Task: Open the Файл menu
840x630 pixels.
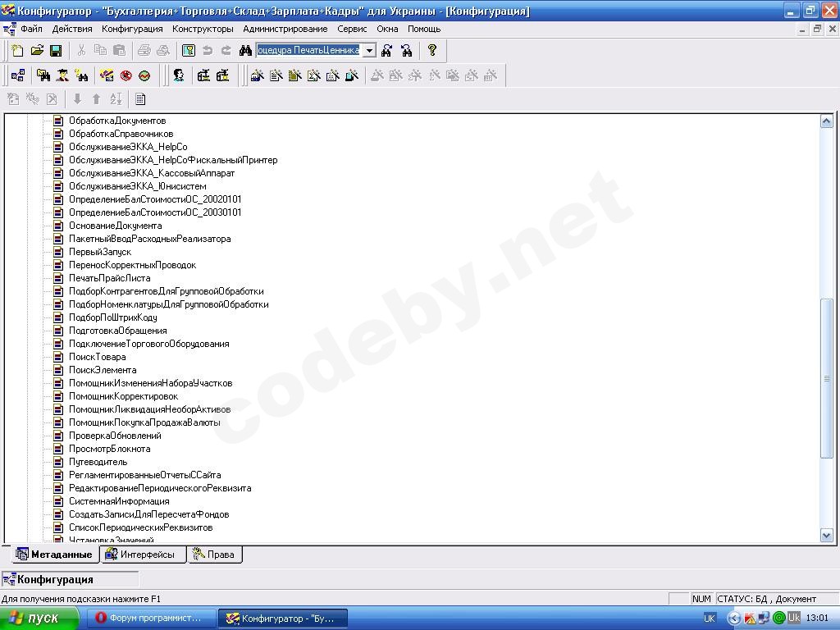Action: click(x=32, y=29)
